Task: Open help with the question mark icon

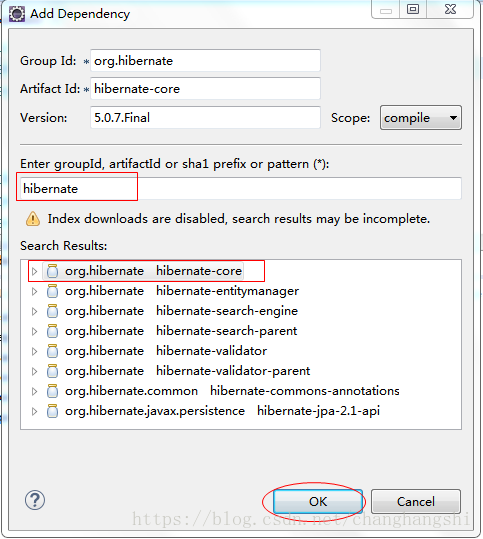Action: coord(35,500)
